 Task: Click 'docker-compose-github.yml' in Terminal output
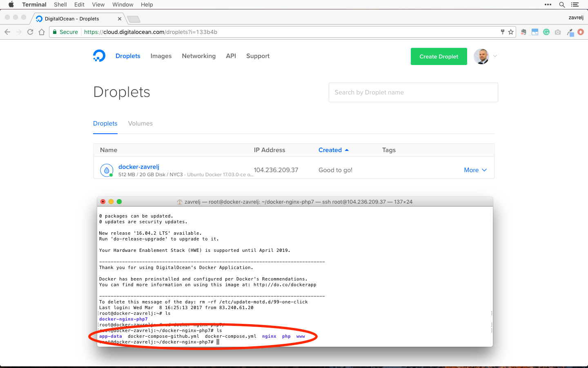coord(163,337)
